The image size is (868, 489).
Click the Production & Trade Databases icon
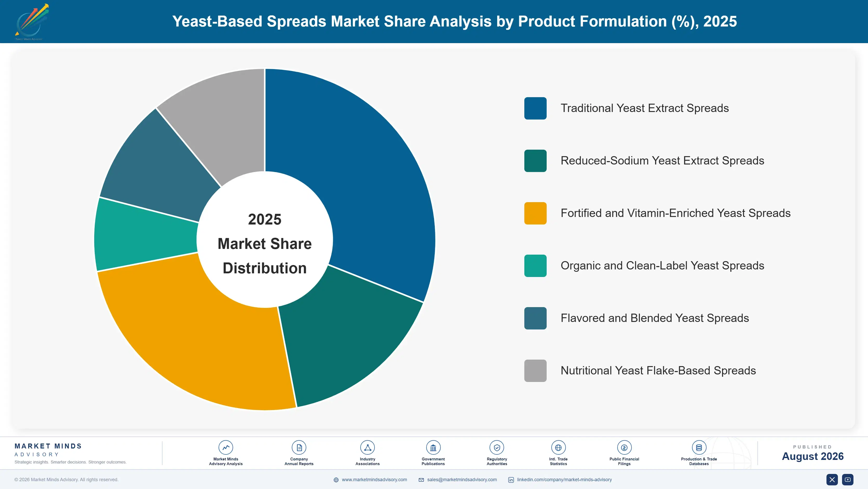click(699, 447)
